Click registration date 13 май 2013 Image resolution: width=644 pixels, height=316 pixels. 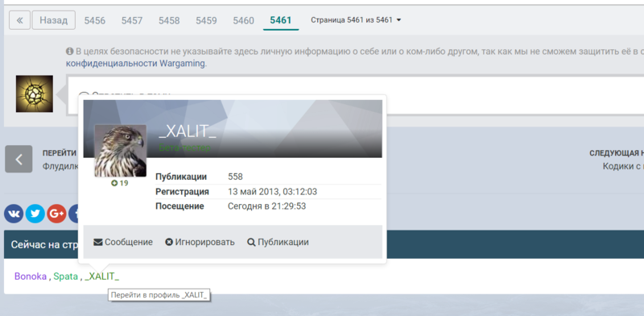[x=272, y=192]
